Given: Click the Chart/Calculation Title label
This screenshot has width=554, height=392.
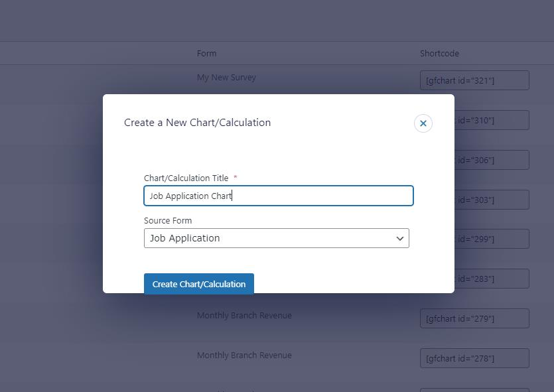Looking at the screenshot, I should click(x=186, y=178).
